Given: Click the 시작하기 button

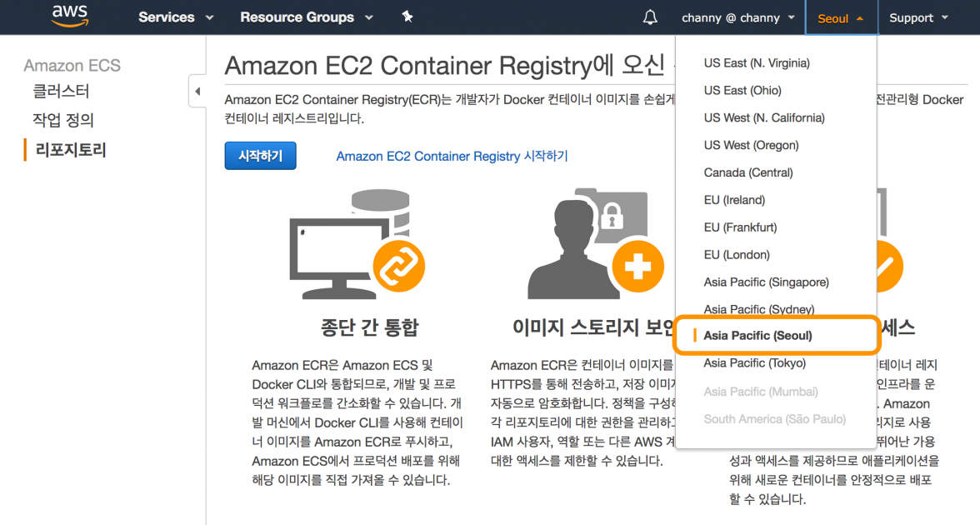Looking at the screenshot, I should pos(260,156).
